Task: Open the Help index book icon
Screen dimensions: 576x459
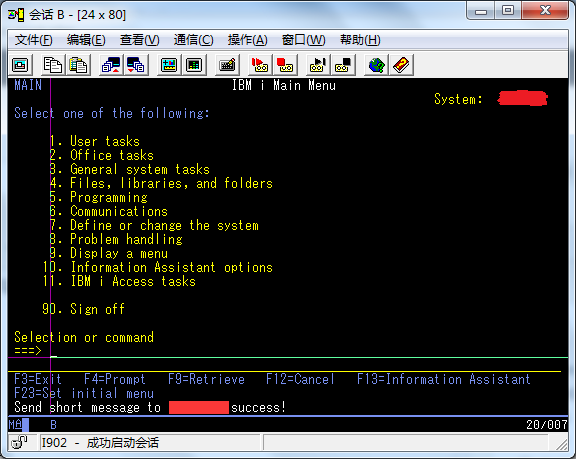Action: coord(401,65)
